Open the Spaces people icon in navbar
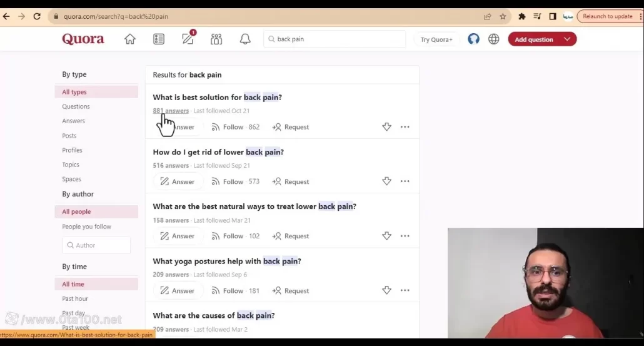The image size is (644, 346). click(x=216, y=39)
